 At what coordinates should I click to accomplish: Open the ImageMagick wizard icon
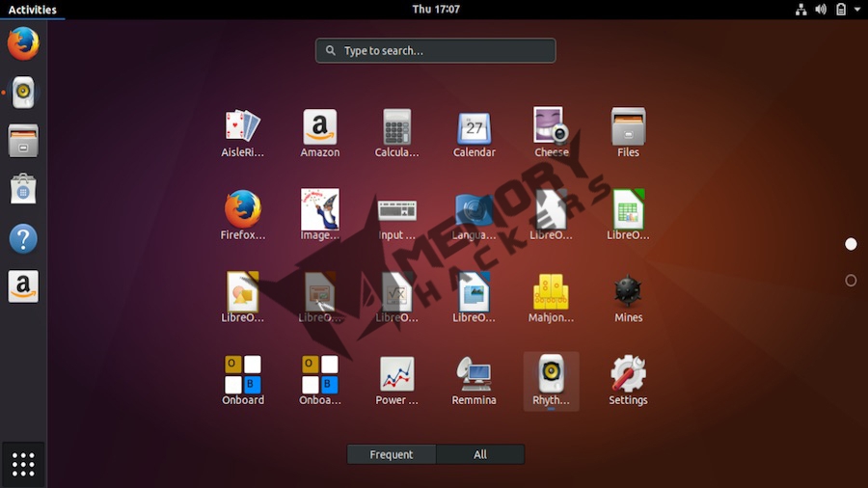click(x=320, y=215)
